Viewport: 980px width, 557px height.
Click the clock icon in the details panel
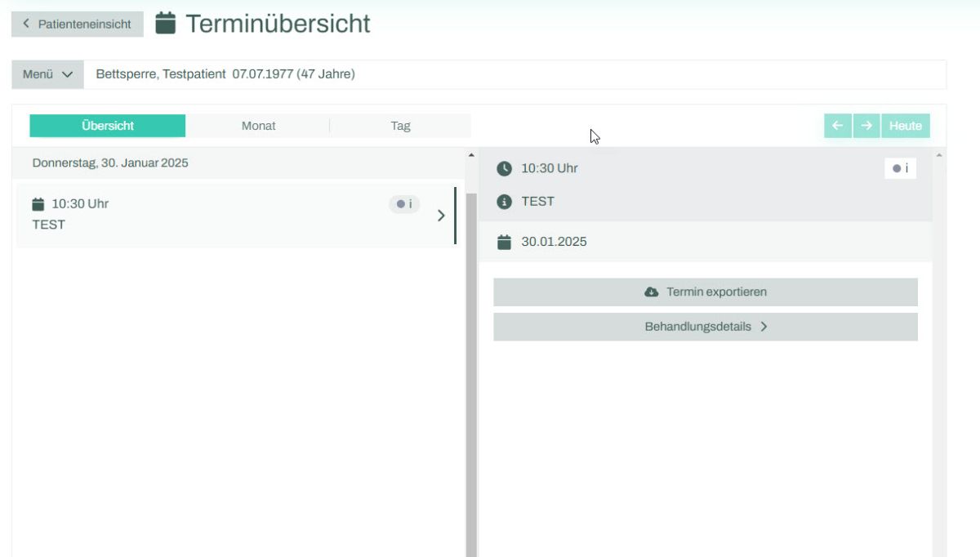click(x=505, y=168)
